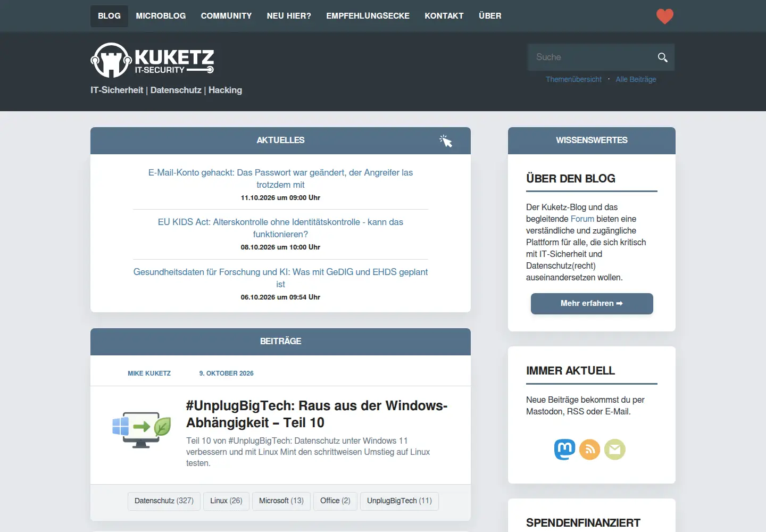766x532 pixels.
Task: Click the Beiträge section heading
Action: (280, 342)
